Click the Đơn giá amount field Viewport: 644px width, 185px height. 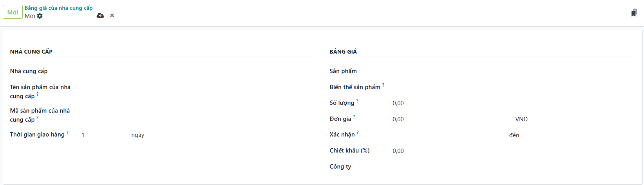(x=450, y=119)
